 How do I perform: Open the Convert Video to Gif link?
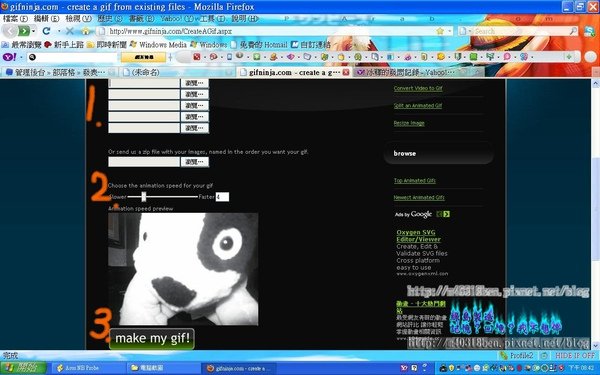click(418, 88)
